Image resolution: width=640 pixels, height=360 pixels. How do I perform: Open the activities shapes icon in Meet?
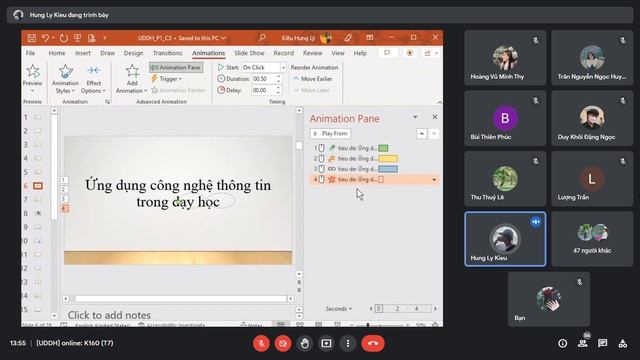[622, 343]
